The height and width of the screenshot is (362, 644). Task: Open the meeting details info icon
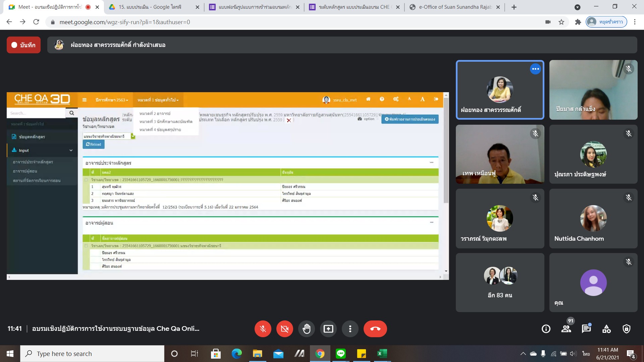point(546,329)
